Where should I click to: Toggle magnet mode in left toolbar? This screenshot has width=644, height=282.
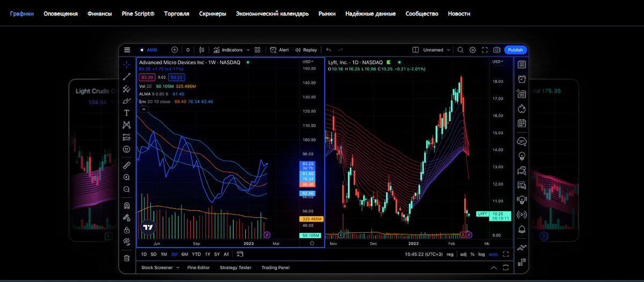[127, 205]
